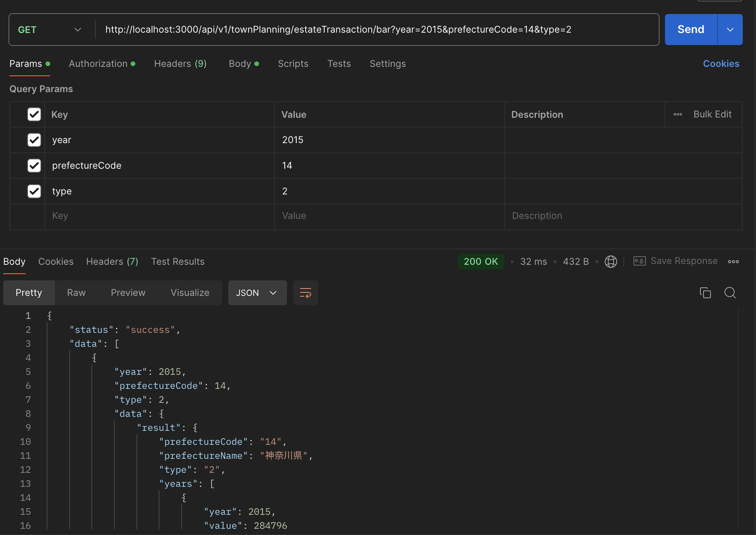Open query params column options ellipsis
Viewport: 756px width, 535px height.
(678, 114)
